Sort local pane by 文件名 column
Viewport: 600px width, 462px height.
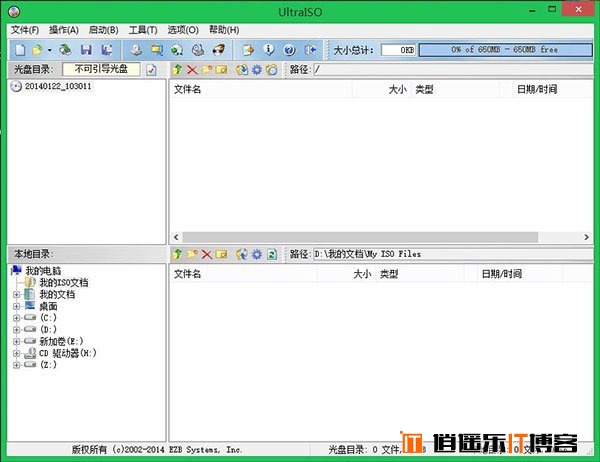[244, 274]
